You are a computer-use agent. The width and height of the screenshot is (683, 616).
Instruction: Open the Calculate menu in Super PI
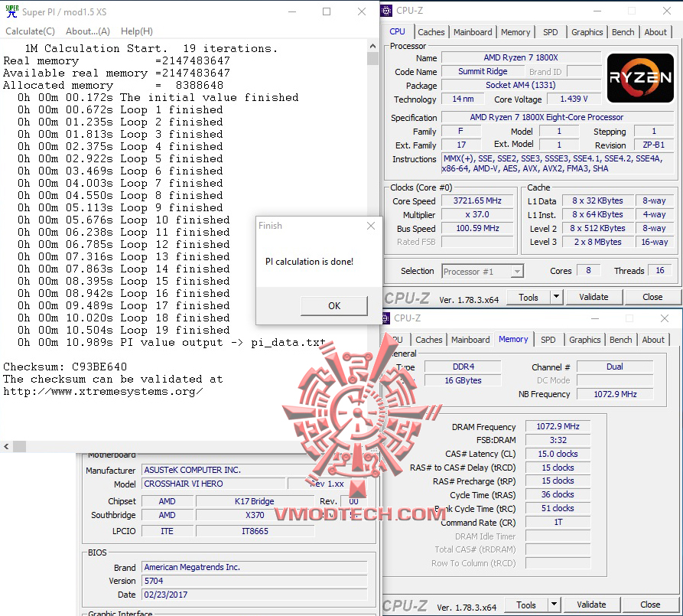point(30,31)
